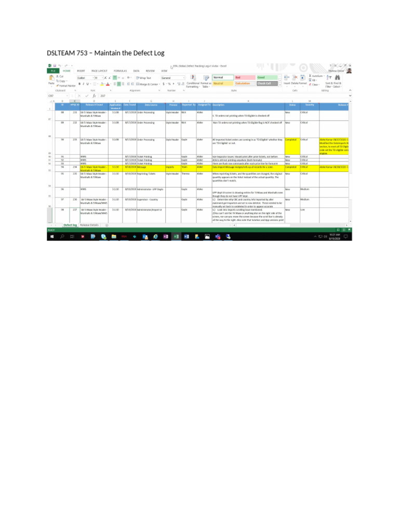Click the yellow Fill Color bucket icon
This screenshot has height=532, width=399.
(102, 84)
